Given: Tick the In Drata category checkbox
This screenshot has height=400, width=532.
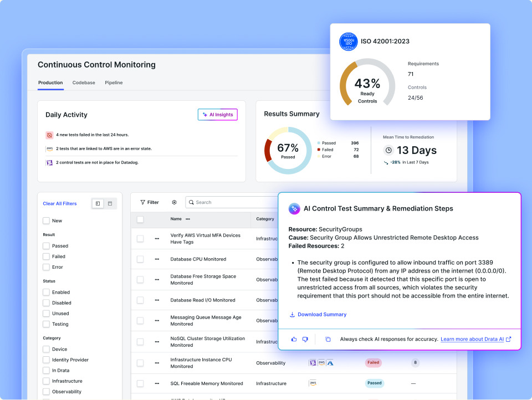Looking at the screenshot, I should (46, 371).
